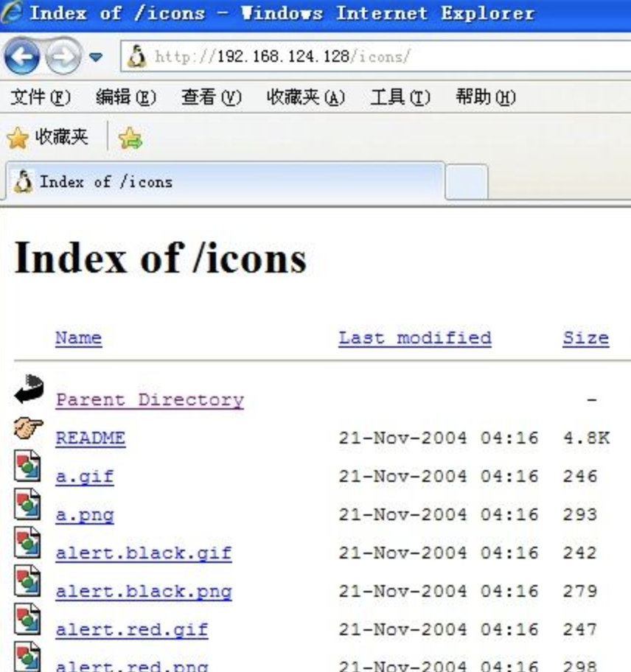Image resolution: width=631 pixels, height=672 pixels.
Task: Click the 293 size value for a.png
Action: (x=580, y=515)
